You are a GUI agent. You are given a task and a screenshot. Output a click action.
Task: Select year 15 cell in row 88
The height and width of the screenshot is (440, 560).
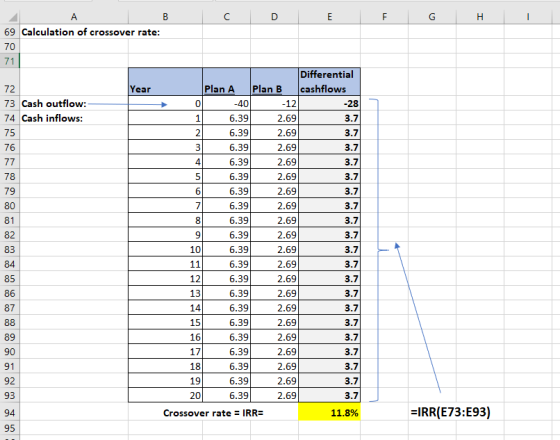click(x=165, y=322)
